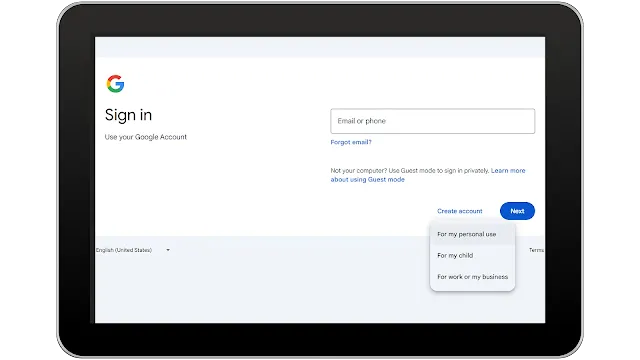The width and height of the screenshot is (640, 360).
Task: Select For my personal use option
Action: click(x=472, y=234)
